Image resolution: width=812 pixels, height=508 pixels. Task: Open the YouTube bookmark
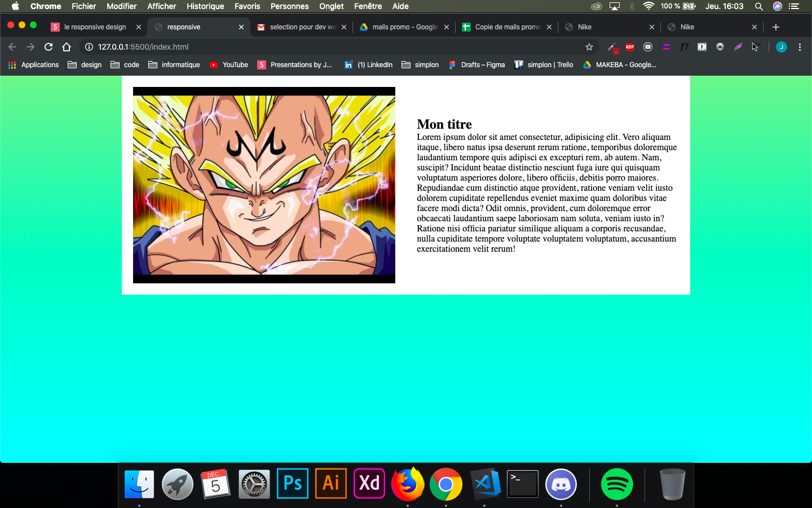coord(229,65)
